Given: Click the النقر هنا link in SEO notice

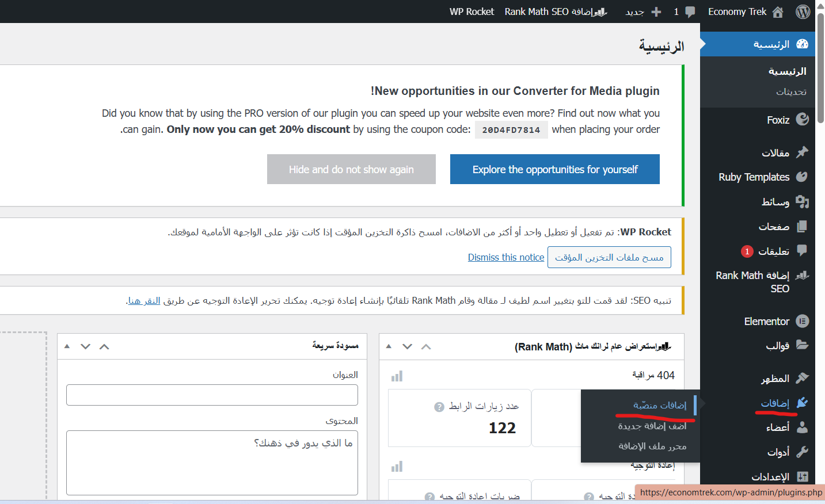Looking at the screenshot, I should [x=144, y=300].
